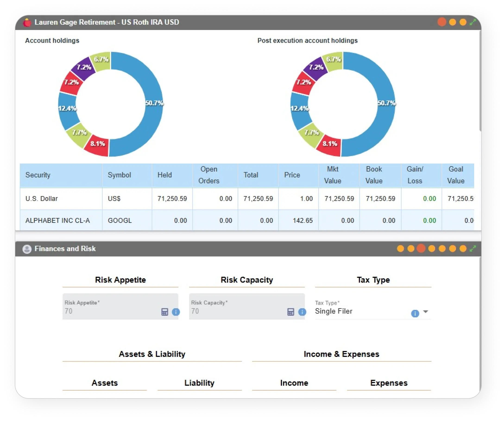504x421 pixels.
Task: Click the user avatar icon on Finances and Risk header
Action: coord(27,249)
